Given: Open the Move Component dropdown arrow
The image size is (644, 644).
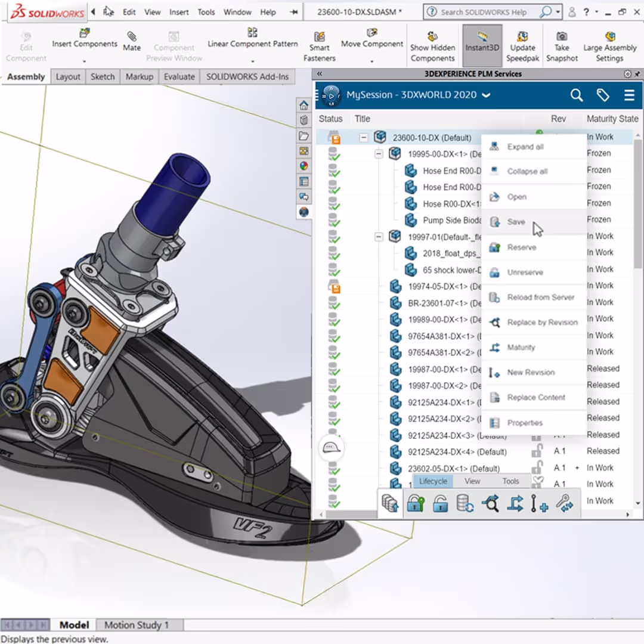Looking at the screenshot, I should coord(372,61).
